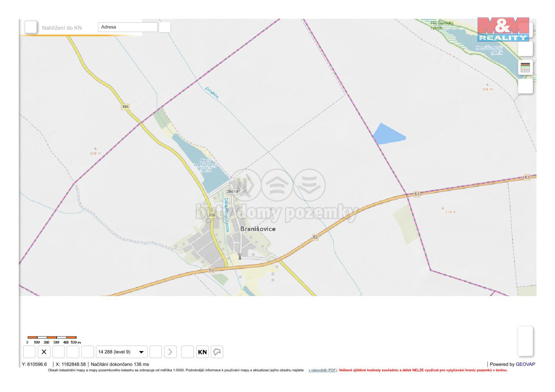Open the KN cadastre info tool
The image size is (555, 392).
point(202,352)
